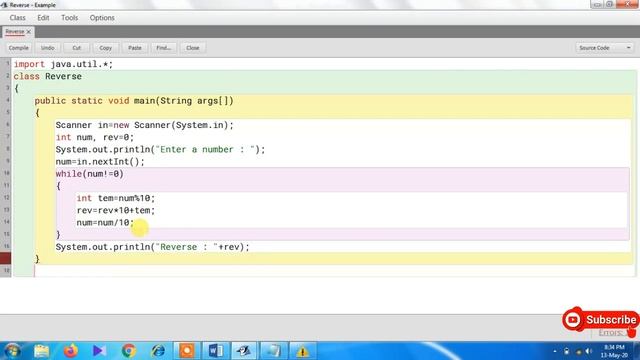Image resolution: width=640 pixels, height=360 pixels.
Task: Launch Google Chrome from the taskbar
Action: pyautogui.click(x=129, y=351)
